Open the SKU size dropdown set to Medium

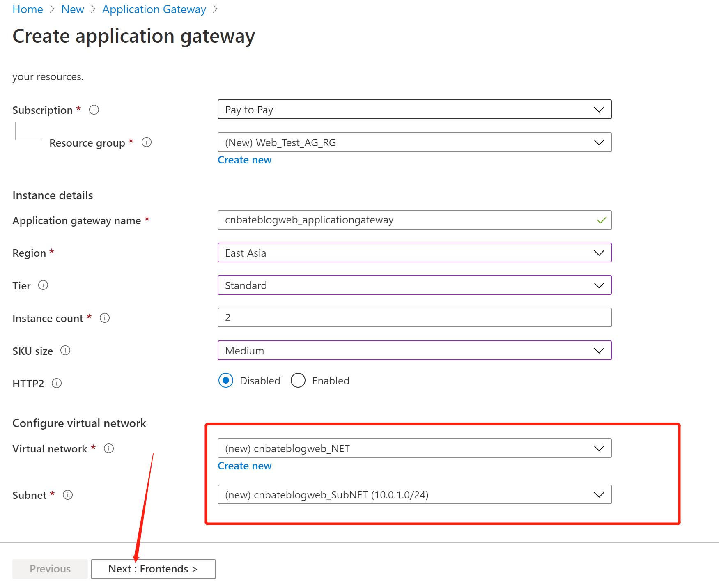point(599,350)
